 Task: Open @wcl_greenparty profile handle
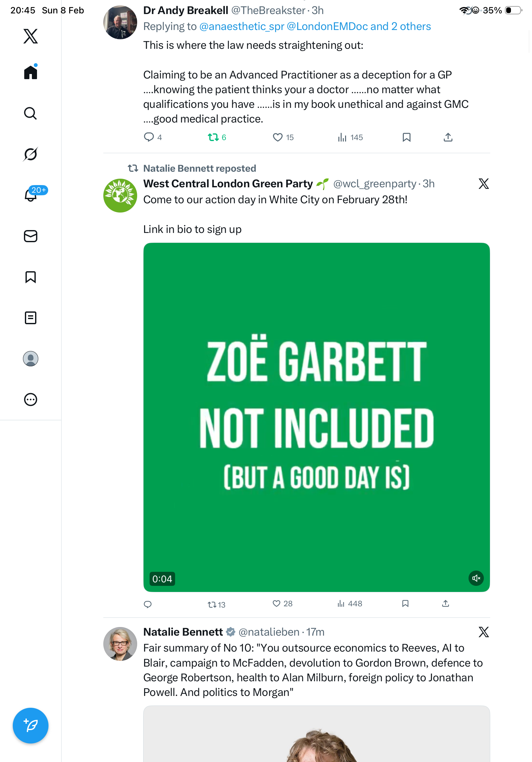[374, 184]
